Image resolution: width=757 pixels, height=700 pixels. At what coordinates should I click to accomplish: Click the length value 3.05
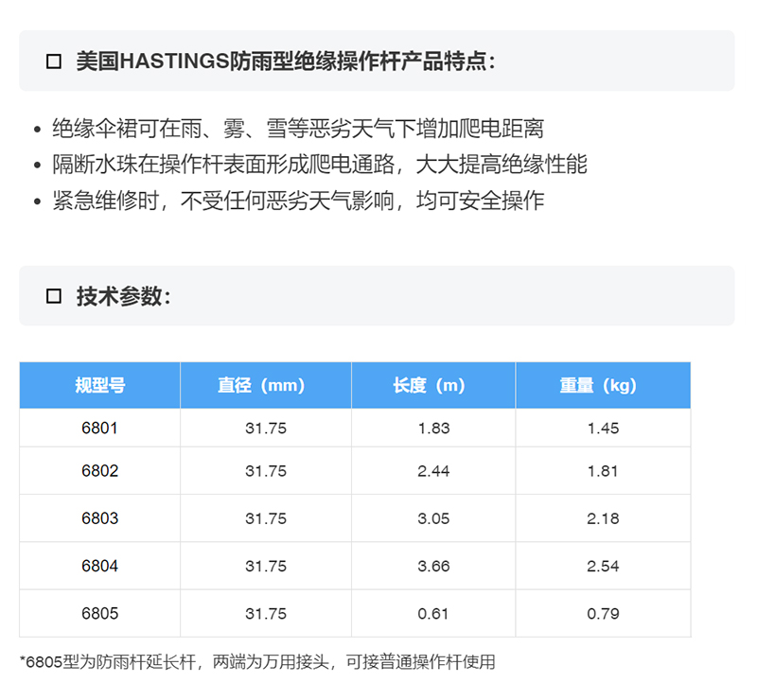(433, 518)
